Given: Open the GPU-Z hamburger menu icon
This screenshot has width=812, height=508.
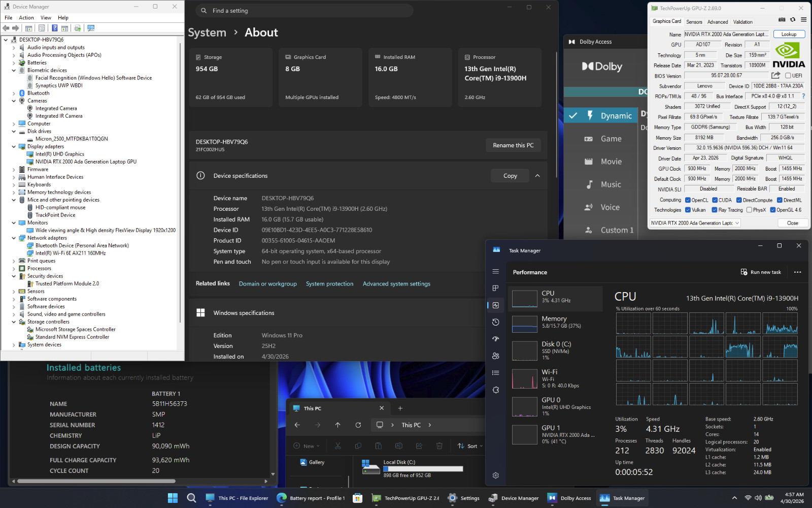Looking at the screenshot, I should pos(803,20).
